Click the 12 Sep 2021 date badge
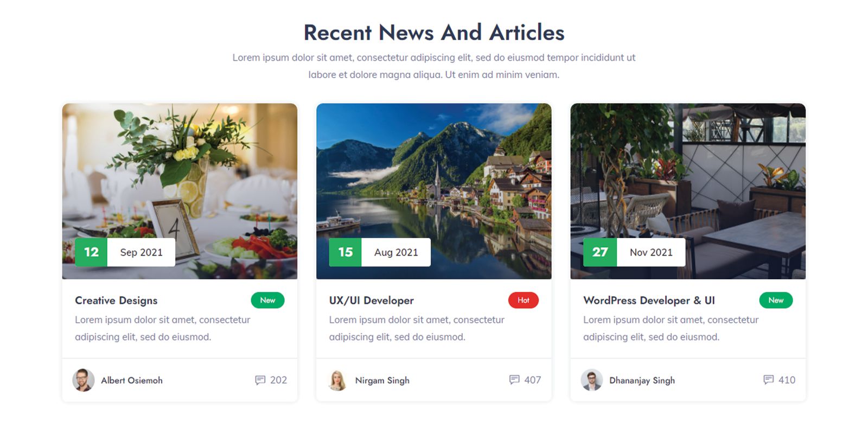Screen dimensions: 868x434 tap(125, 252)
